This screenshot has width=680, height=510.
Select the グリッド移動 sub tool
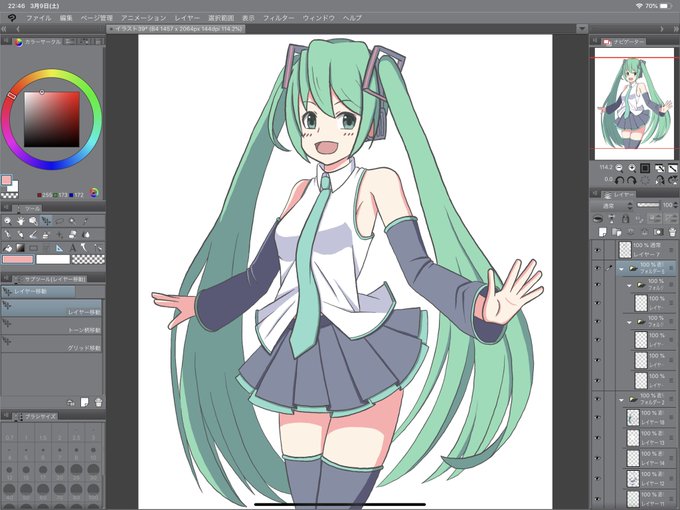click(x=52, y=343)
